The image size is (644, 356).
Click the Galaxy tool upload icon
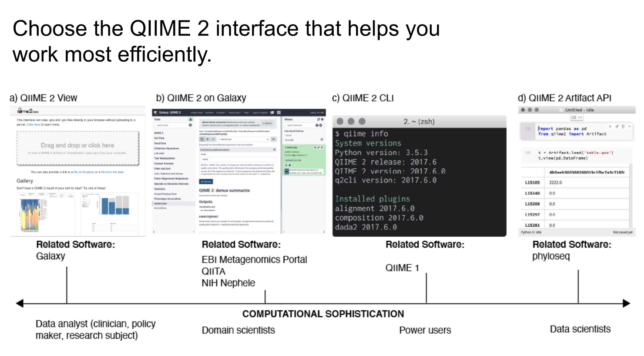[x=190, y=119]
